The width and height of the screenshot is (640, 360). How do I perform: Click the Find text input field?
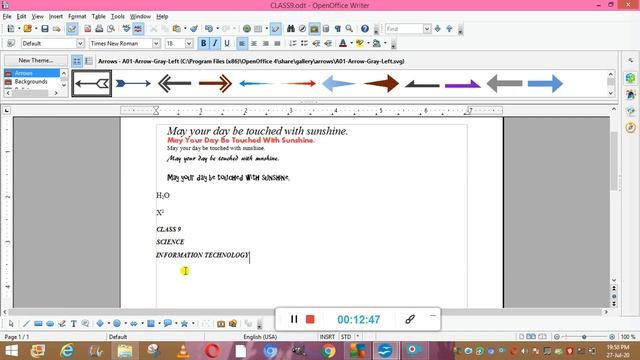click(404, 29)
